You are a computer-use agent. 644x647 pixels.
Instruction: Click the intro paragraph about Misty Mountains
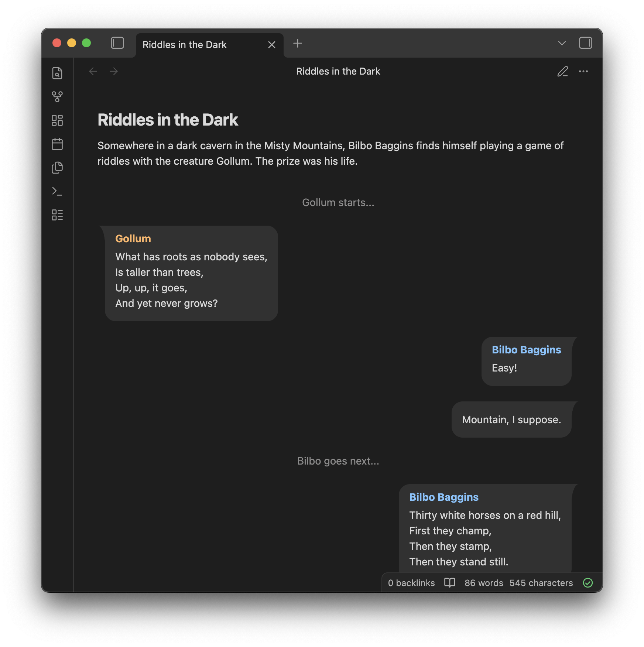point(330,153)
